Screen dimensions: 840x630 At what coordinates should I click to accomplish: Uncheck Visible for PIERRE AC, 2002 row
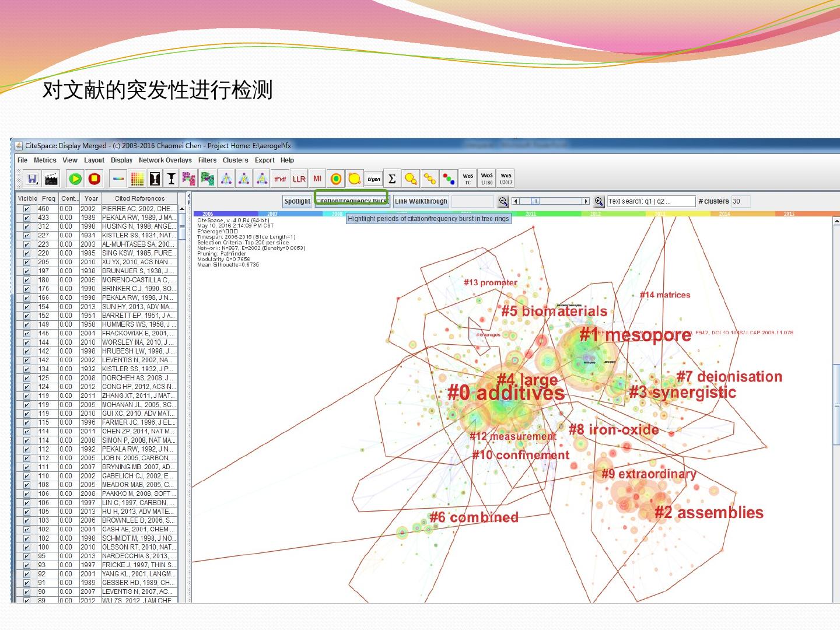point(26,209)
